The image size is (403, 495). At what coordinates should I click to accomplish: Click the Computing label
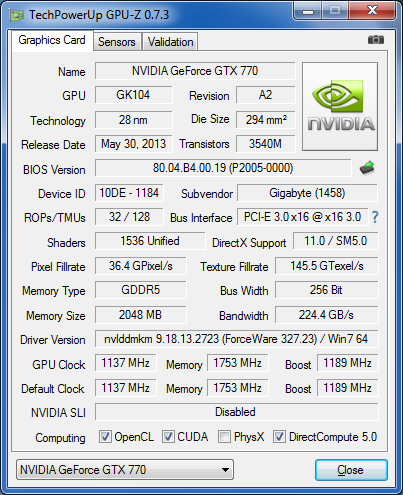click(x=60, y=438)
